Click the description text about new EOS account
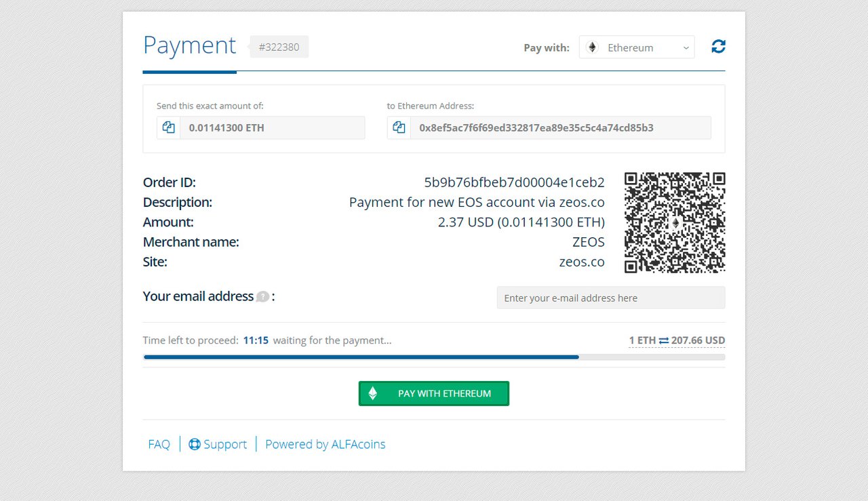The height and width of the screenshot is (501, 868). (x=477, y=202)
